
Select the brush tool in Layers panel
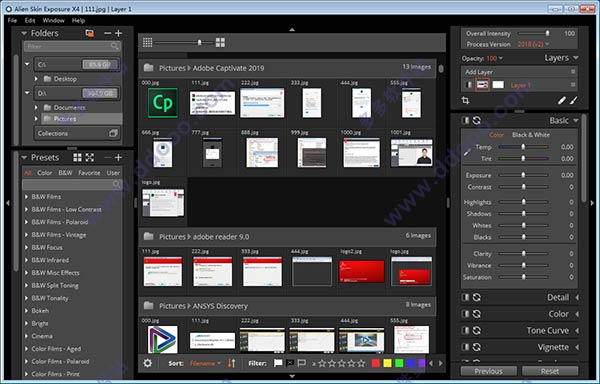(574, 101)
